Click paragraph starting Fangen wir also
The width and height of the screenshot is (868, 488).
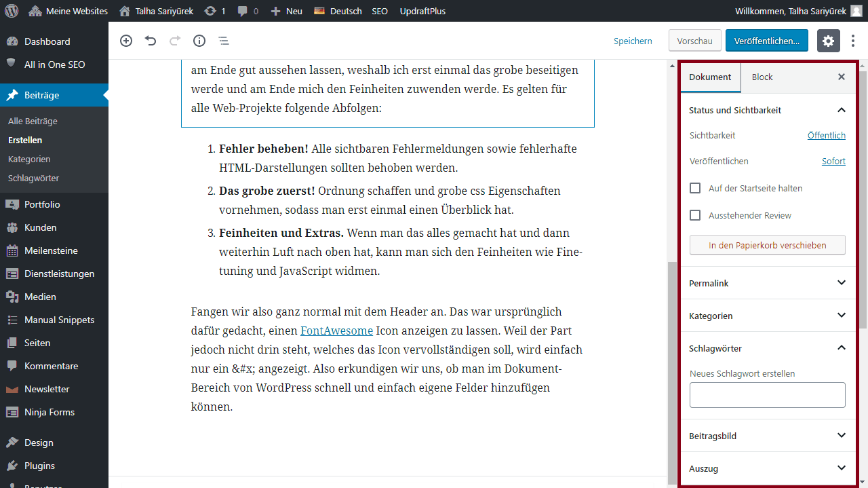tap(388, 359)
